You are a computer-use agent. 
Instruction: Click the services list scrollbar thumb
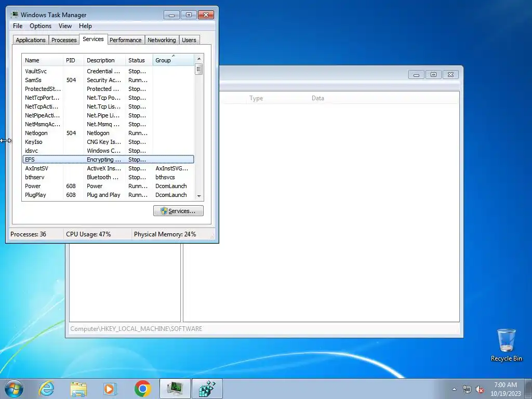(x=199, y=69)
